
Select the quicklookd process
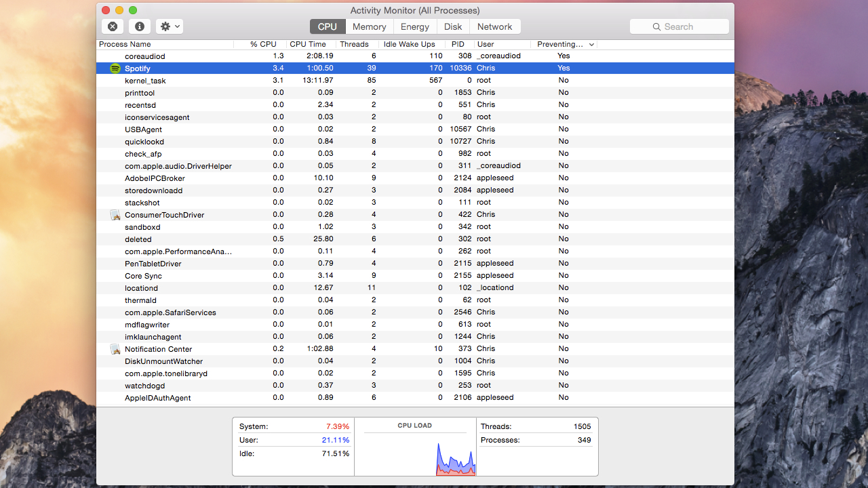[144, 142]
